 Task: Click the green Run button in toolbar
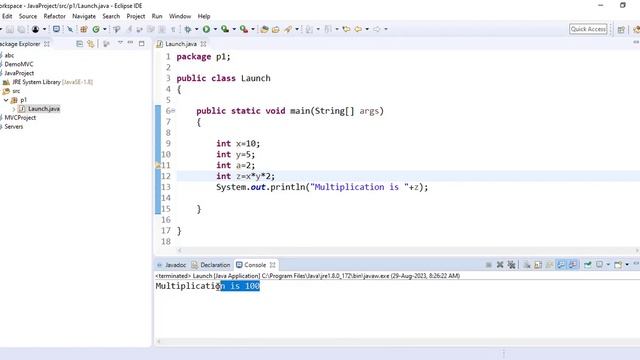[207, 29]
